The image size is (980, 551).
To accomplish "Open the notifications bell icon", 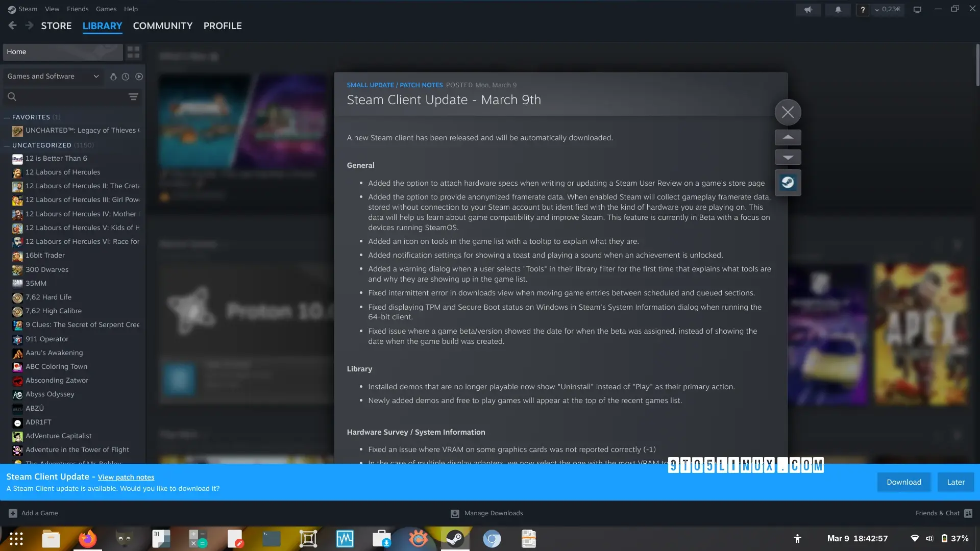I will pyautogui.click(x=838, y=10).
